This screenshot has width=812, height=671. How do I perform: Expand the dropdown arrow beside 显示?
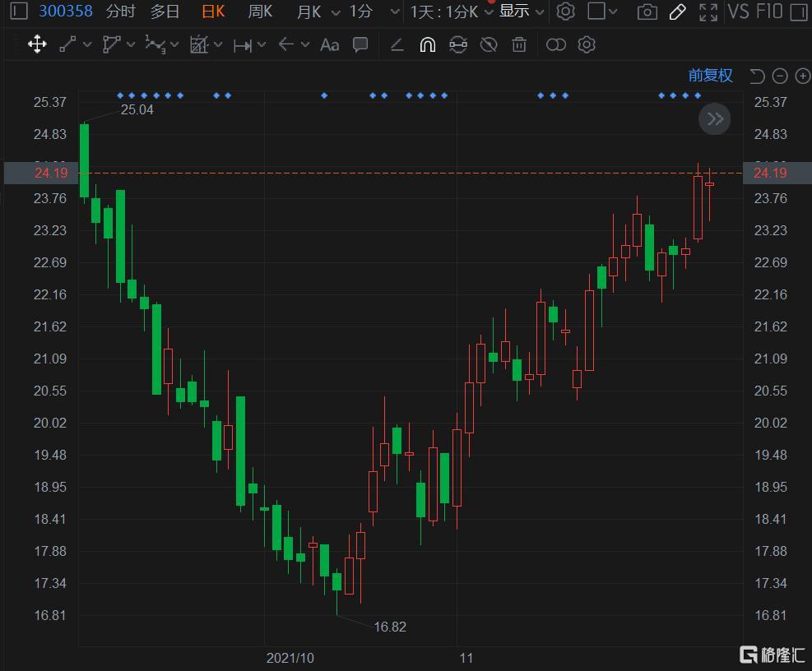(x=540, y=12)
